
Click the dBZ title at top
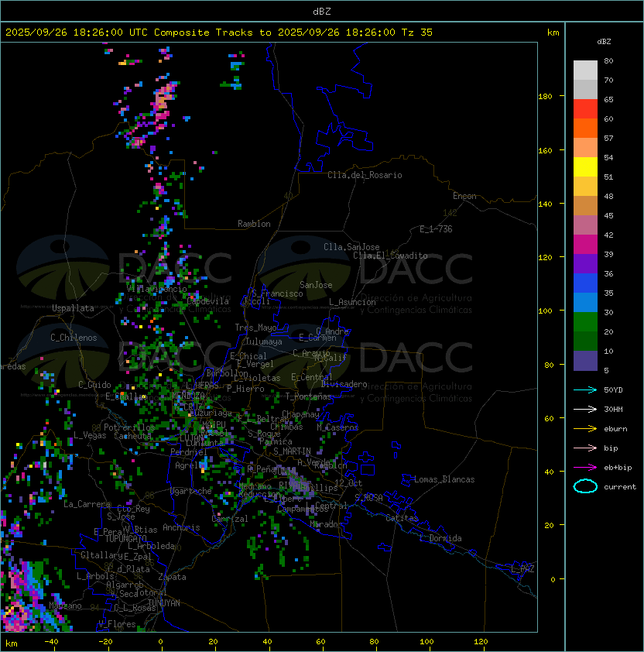pyautogui.click(x=322, y=11)
